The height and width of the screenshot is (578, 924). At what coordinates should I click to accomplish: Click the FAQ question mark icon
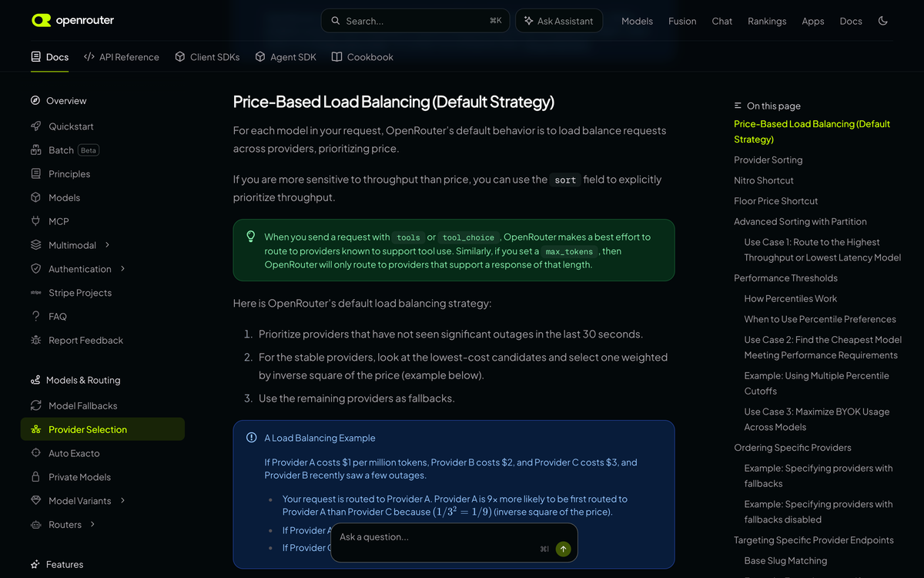(35, 317)
